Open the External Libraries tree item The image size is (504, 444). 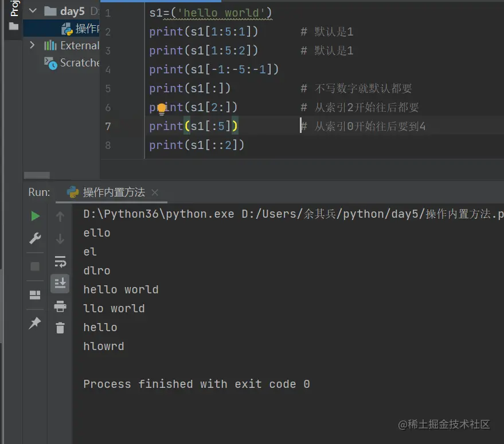[x=72, y=46]
